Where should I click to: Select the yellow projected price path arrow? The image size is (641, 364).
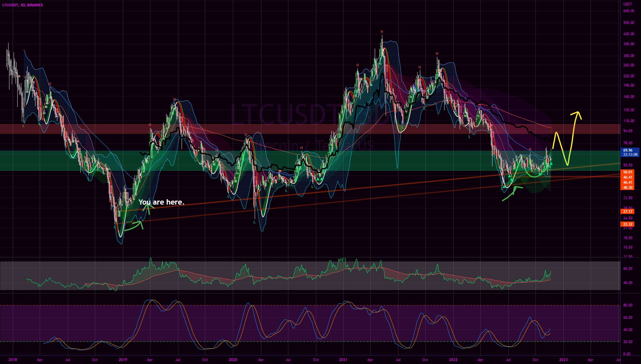coord(567,138)
